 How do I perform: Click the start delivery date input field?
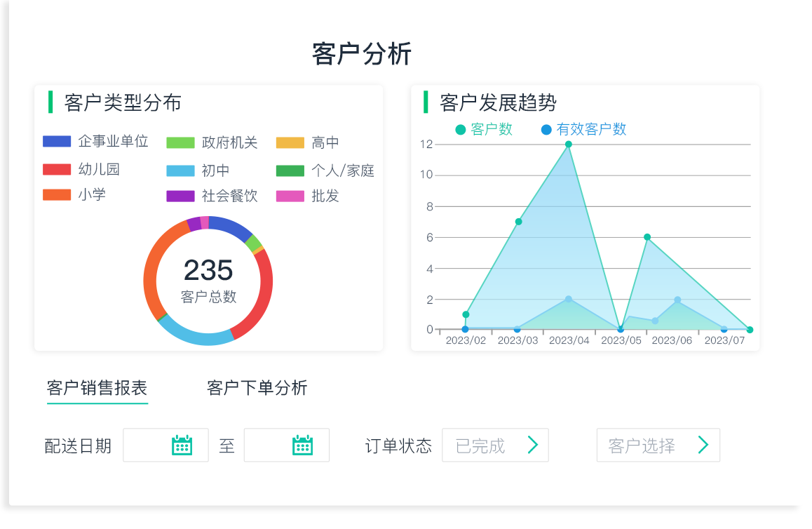click(x=147, y=445)
